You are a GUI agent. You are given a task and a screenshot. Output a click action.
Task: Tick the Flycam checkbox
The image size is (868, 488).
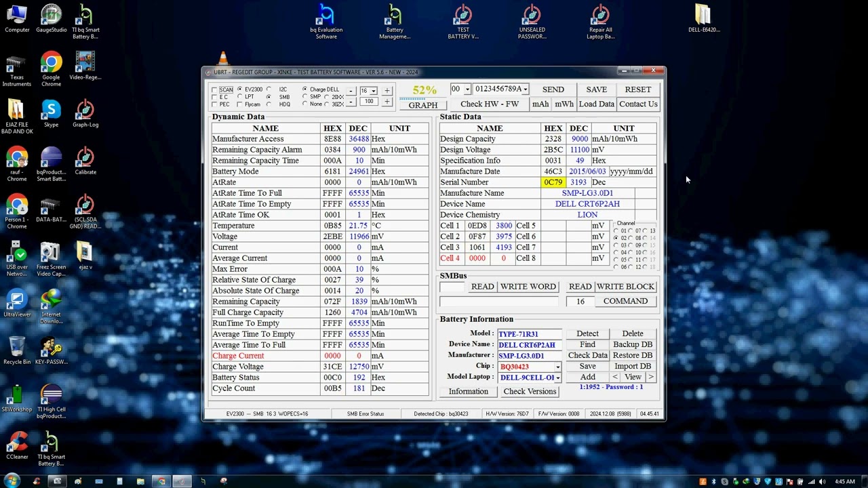click(x=239, y=104)
